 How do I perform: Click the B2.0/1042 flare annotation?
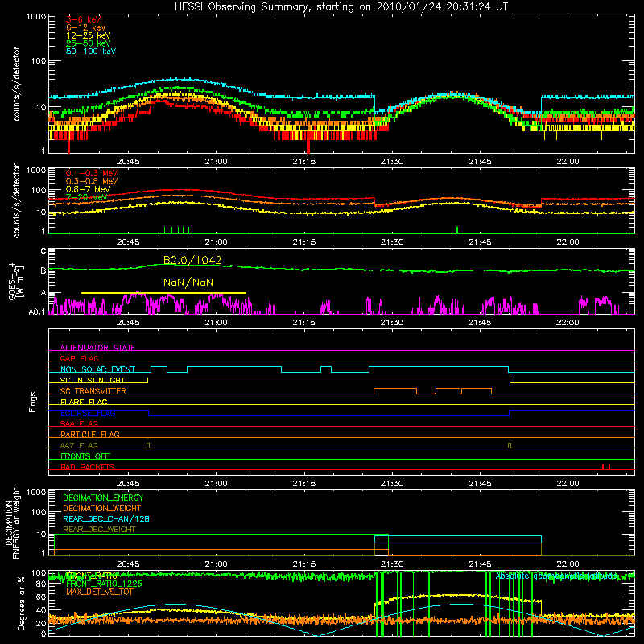pyautogui.click(x=192, y=260)
